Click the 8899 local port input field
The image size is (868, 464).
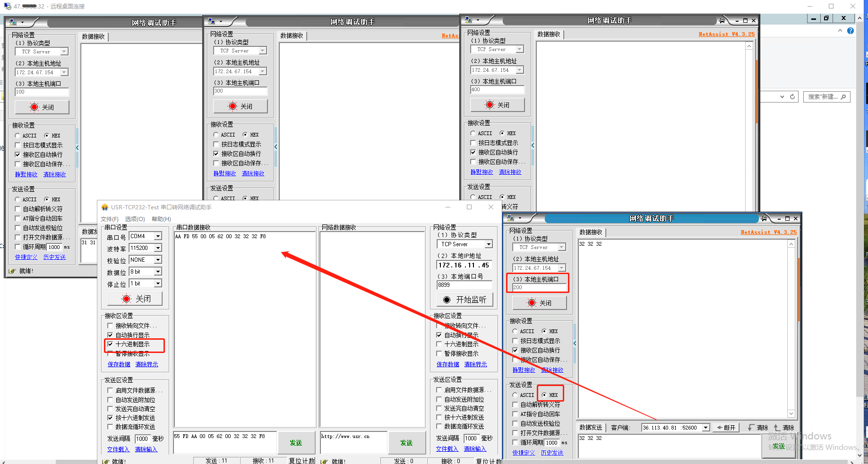pos(464,285)
